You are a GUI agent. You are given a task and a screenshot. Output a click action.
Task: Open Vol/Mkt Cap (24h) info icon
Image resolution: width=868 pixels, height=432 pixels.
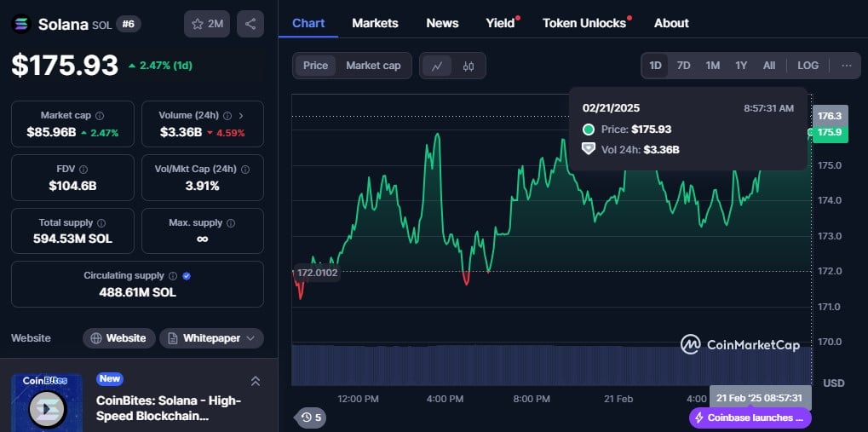244,170
